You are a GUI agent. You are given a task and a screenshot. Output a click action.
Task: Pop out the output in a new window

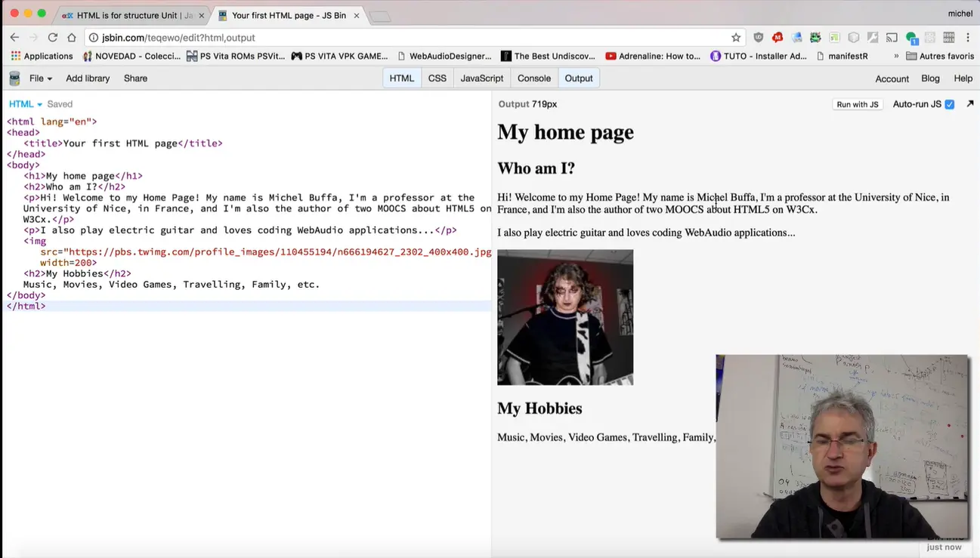pos(970,104)
